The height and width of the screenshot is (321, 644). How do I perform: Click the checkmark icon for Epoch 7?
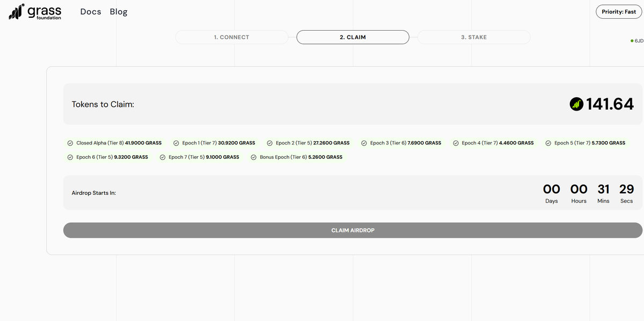pos(163,157)
